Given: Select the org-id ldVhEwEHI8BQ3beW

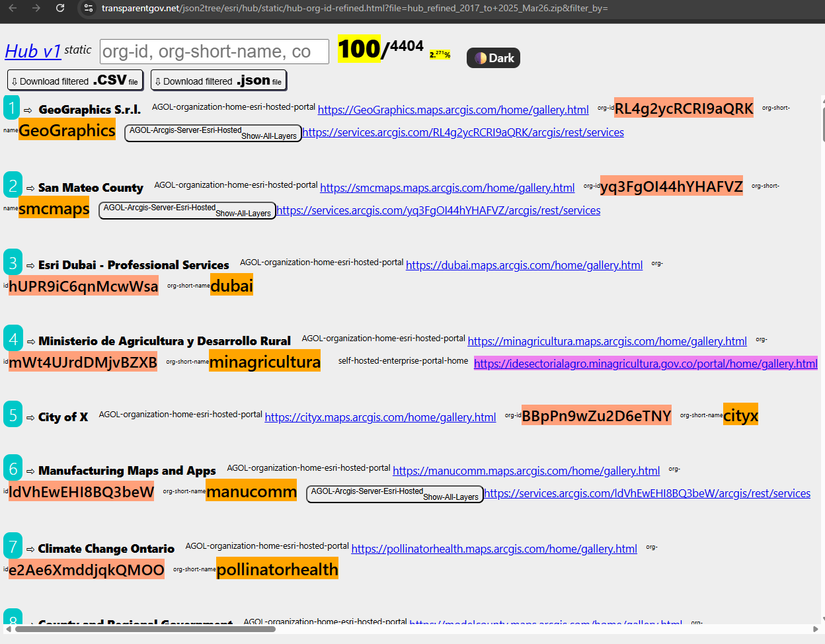Looking at the screenshot, I should point(81,491).
